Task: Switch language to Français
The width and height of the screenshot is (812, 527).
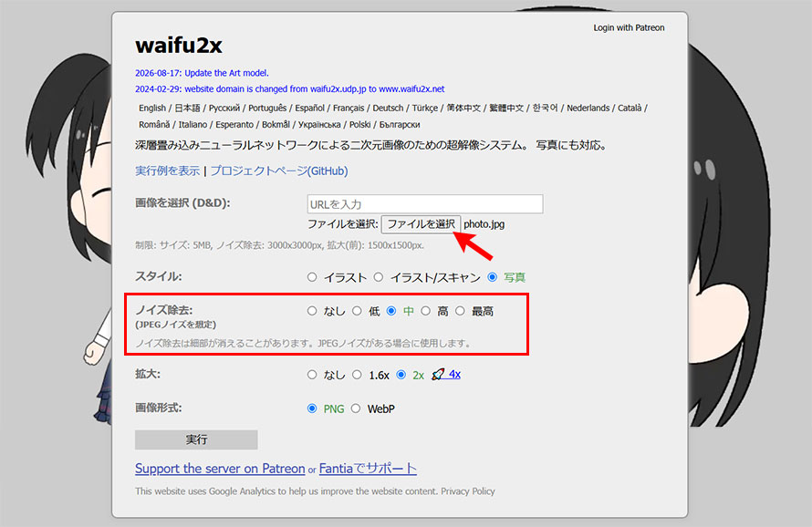Action: (x=349, y=108)
